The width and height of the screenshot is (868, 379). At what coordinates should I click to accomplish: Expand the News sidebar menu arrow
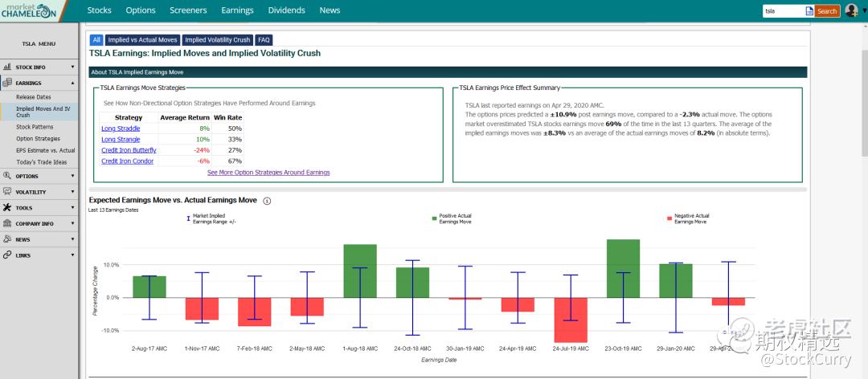point(72,239)
